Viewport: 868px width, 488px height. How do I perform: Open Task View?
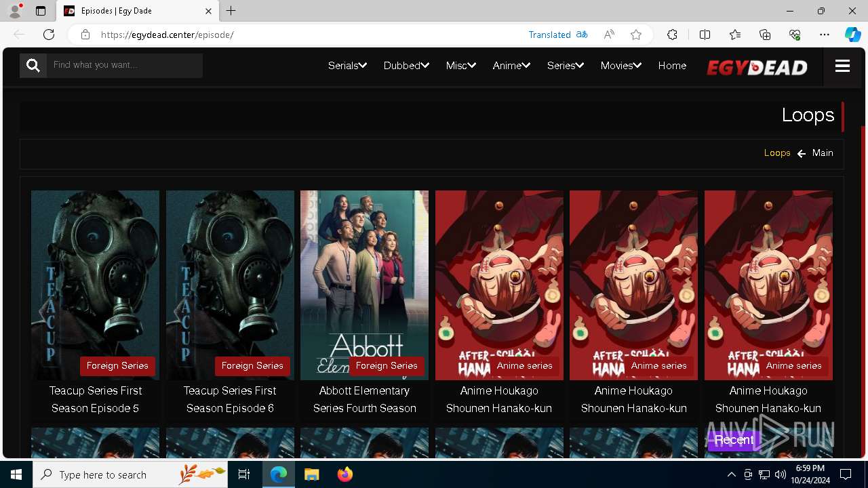click(x=244, y=474)
